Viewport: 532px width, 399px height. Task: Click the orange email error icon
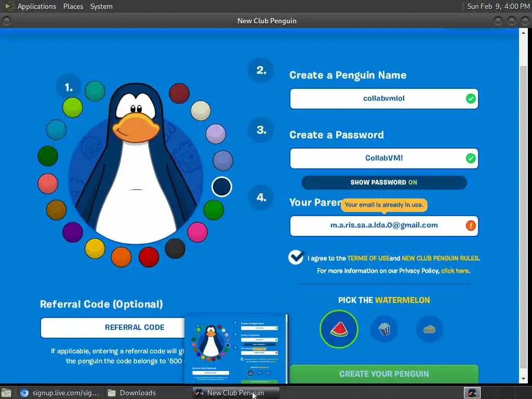pyautogui.click(x=471, y=225)
